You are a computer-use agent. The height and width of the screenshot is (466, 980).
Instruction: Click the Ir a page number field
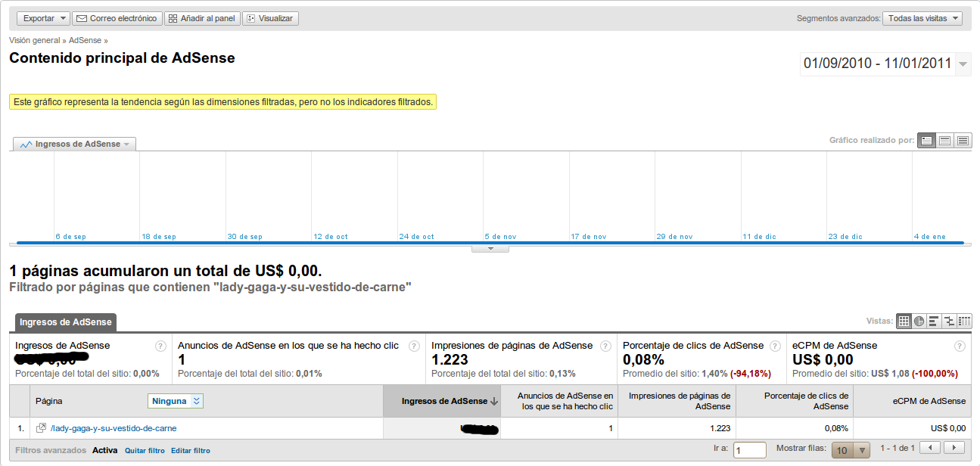[x=749, y=451]
